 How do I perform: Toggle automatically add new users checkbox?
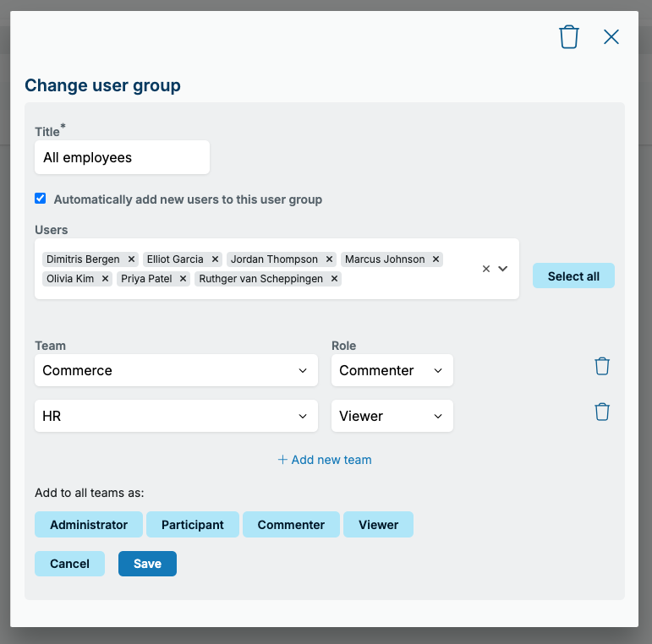point(41,198)
